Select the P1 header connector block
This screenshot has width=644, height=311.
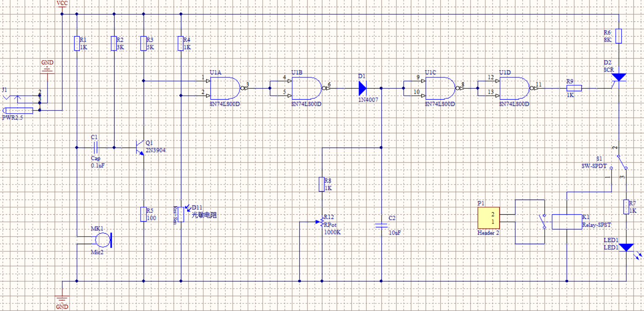click(488, 218)
